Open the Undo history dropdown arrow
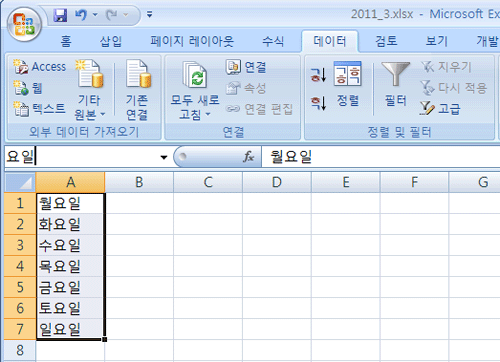 point(95,15)
